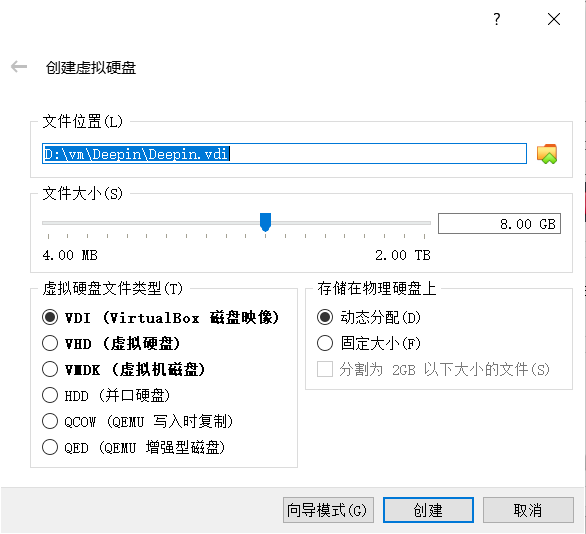
Task: Switch to 向导模式 guided mode
Action: click(328, 510)
